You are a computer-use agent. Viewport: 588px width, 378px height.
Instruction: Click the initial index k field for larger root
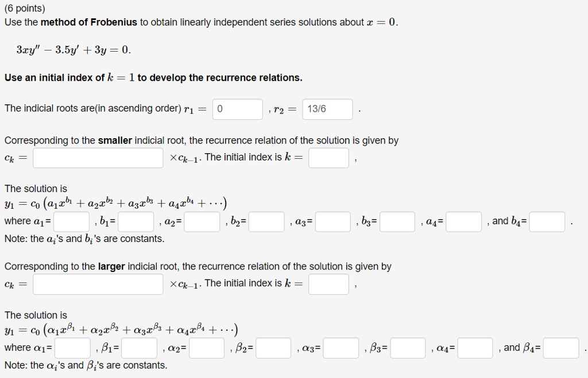pyautogui.click(x=328, y=284)
